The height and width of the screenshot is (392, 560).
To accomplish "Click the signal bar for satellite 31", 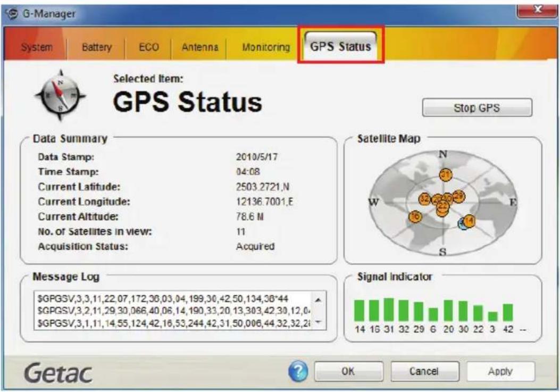I will [x=389, y=310].
